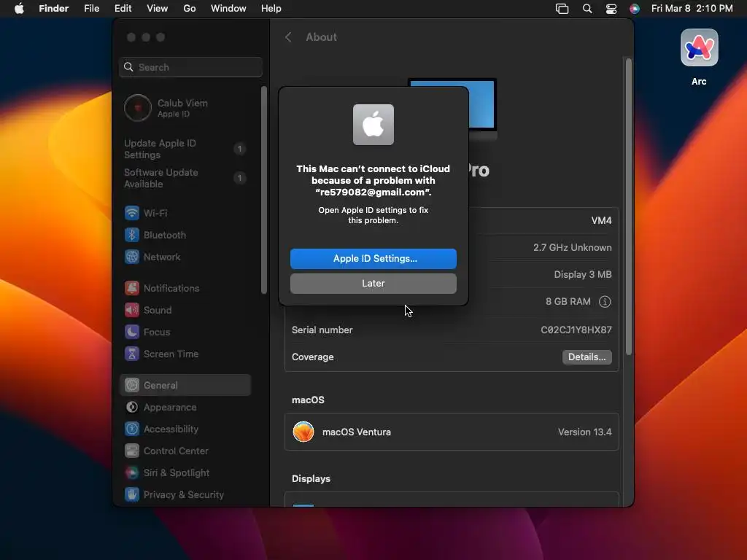Open Stage Manager from the menu bar
The width and height of the screenshot is (747, 560).
(x=562, y=9)
